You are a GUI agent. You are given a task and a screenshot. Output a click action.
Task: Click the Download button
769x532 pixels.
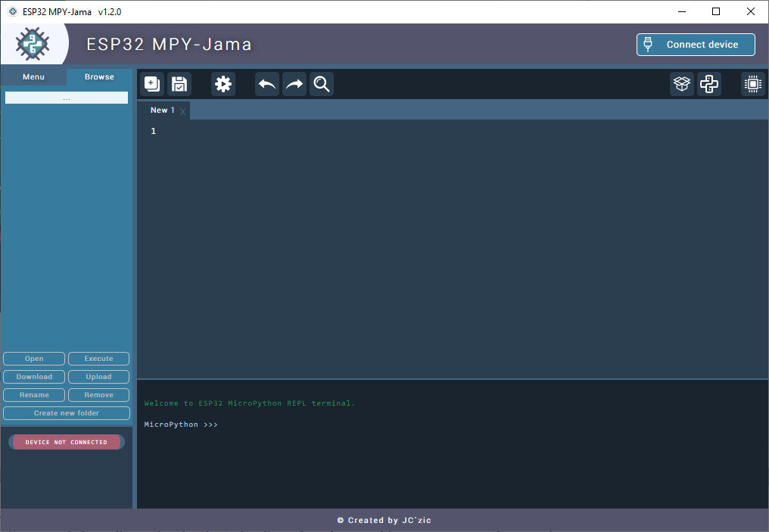point(34,377)
